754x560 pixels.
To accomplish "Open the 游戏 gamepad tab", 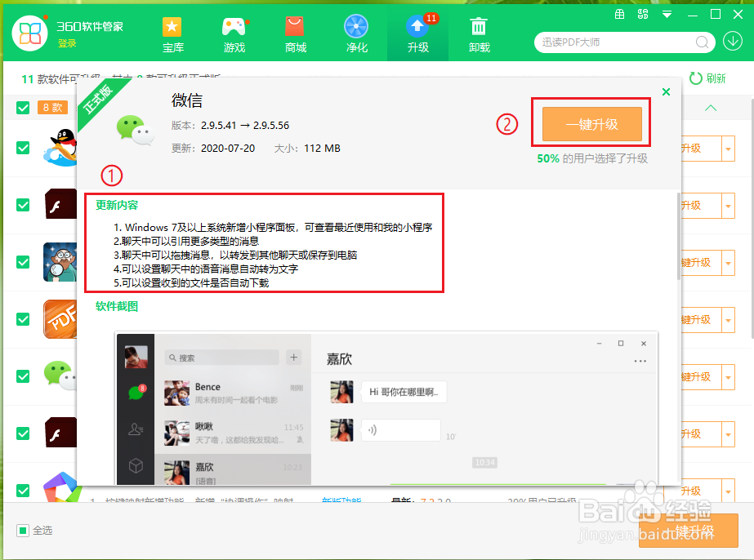I will 234,34.
